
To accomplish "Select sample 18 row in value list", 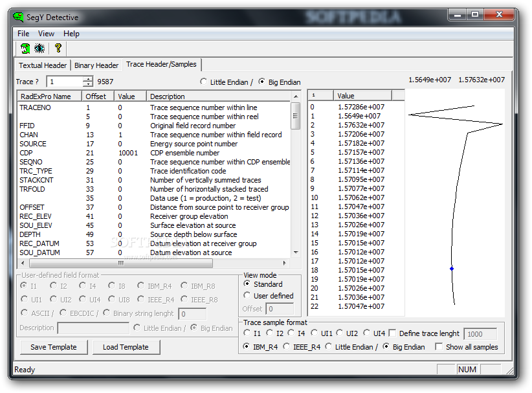I will tap(356, 270).
